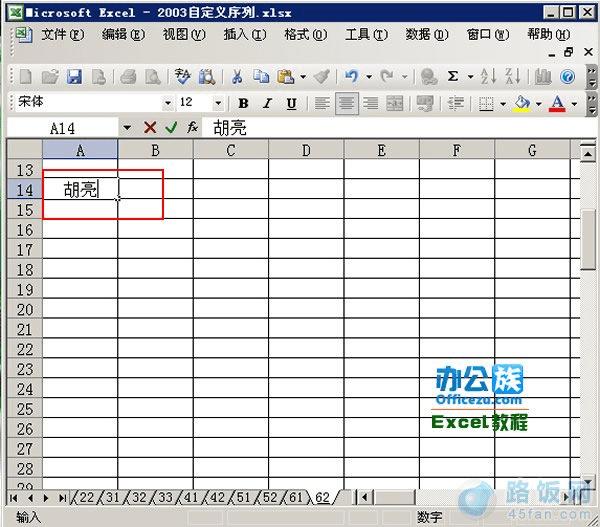Viewport: 600px width, 527px height.
Task: Toggle Underline formatting
Action: pyautogui.click(x=292, y=103)
